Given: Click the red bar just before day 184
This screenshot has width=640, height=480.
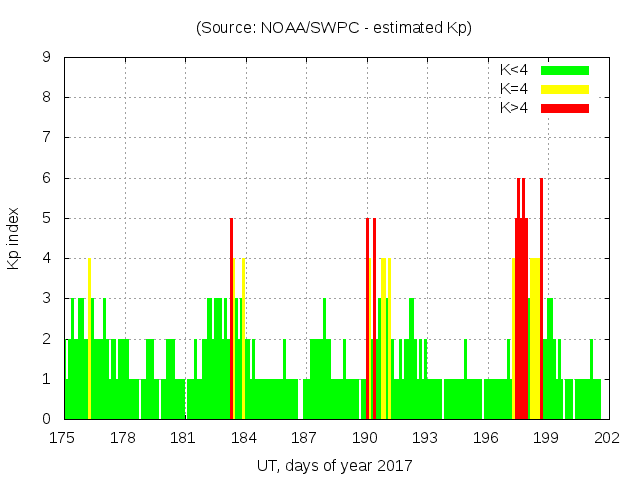Looking at the screenshot, I should (x=231, y=320).
